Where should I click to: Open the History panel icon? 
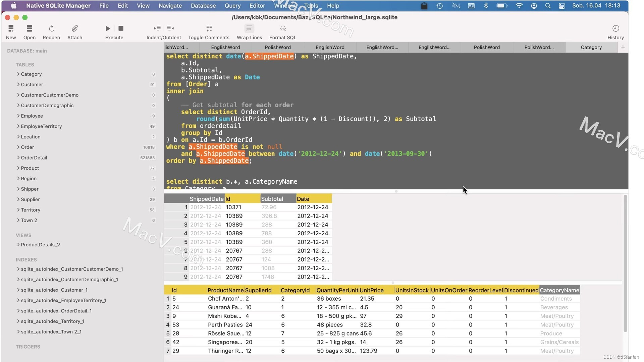(615, 28)
